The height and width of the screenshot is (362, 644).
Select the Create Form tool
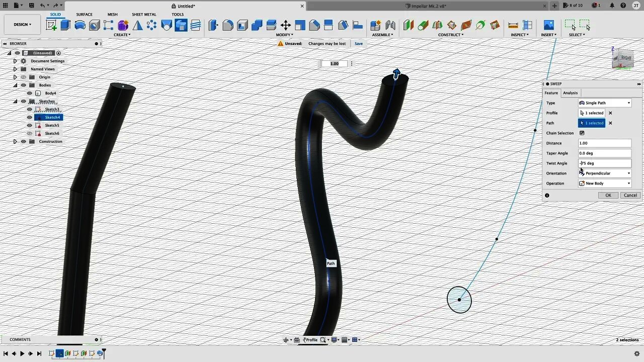pos(123,25)
